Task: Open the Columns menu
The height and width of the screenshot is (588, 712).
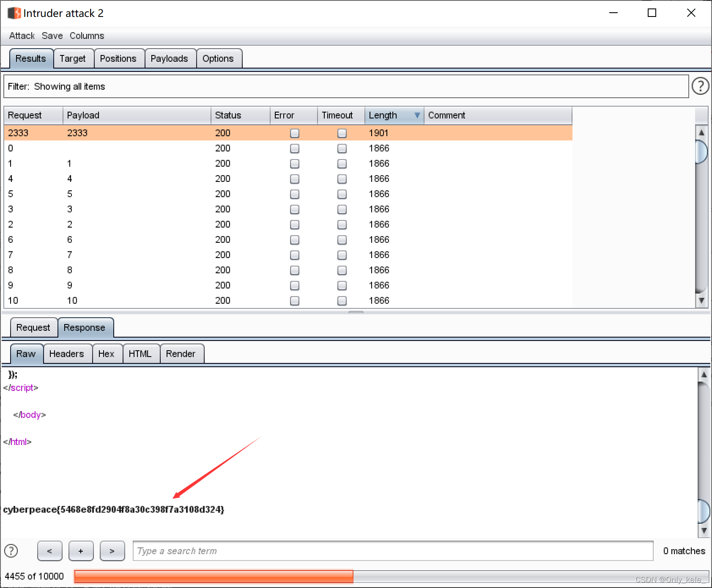Action: tap(87, 36)
